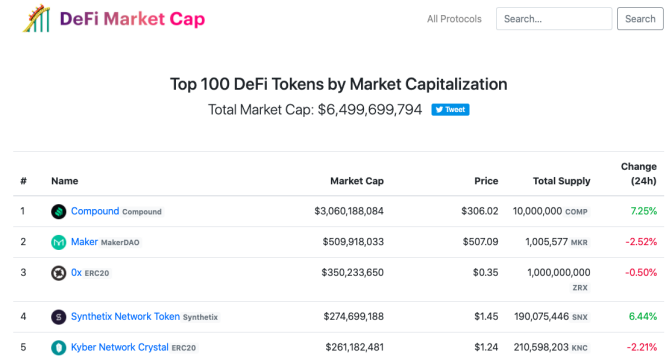Click the DeFi Market Cap site title
Viewport: 672px width, 362px height.
(x=132, y=19)
